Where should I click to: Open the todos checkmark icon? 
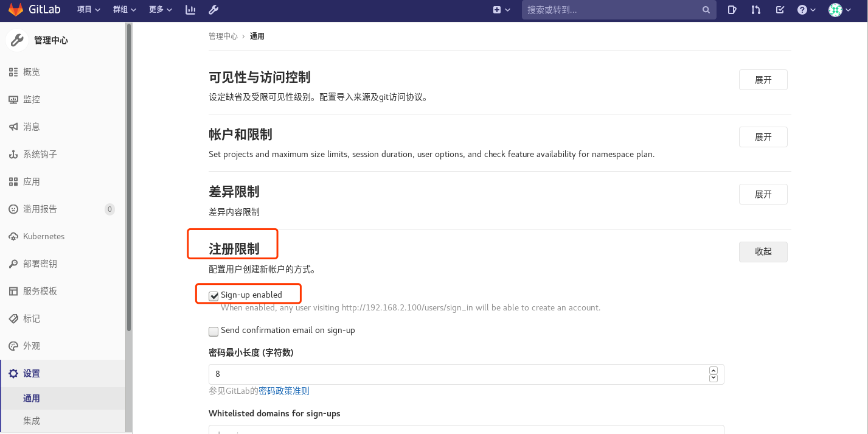[x=780, y=10]
